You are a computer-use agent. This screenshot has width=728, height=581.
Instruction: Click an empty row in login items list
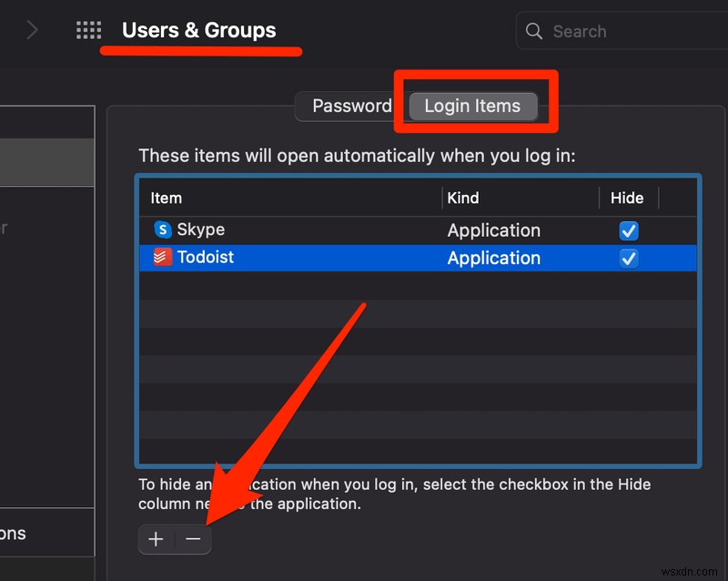(419, 342)
